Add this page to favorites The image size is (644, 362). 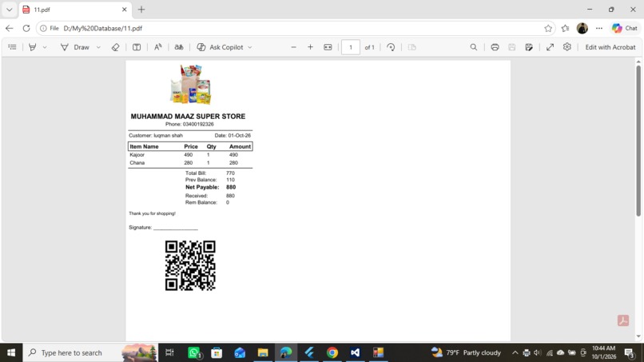tap(548, 28)
